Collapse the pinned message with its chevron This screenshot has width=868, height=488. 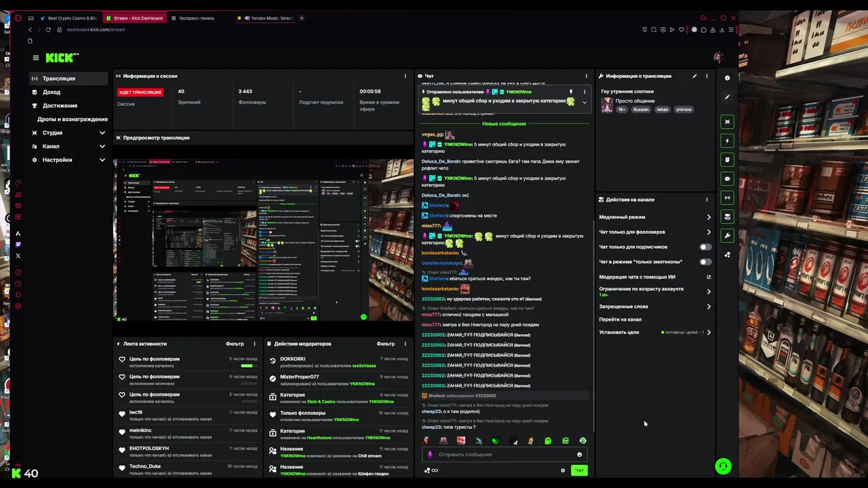[x=585, y=103]
